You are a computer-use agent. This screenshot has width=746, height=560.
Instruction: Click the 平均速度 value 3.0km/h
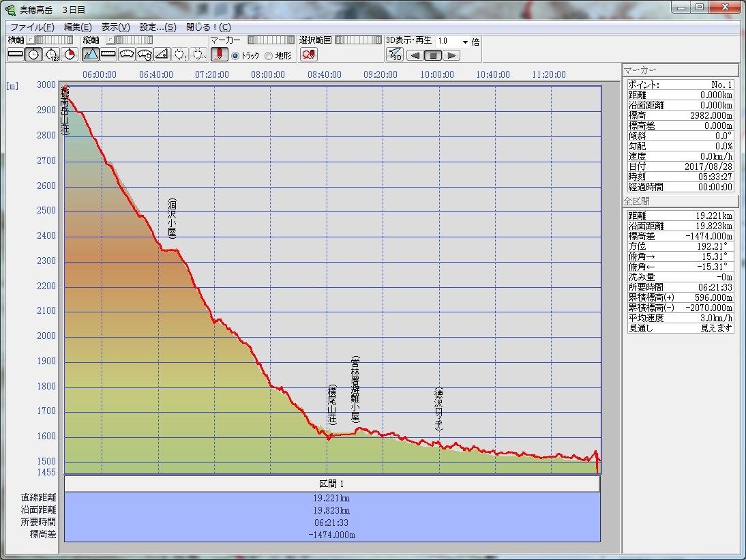pyautogui.click(x=716, y=318)
